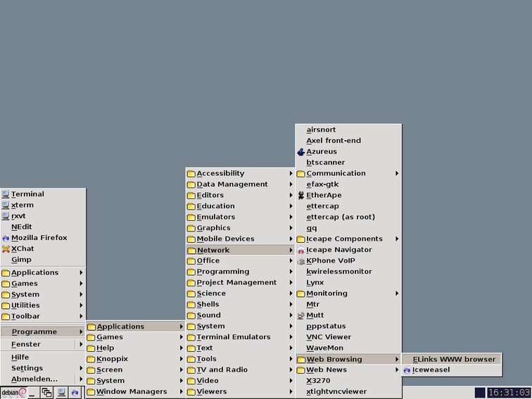Launch btscanner
Viewport: 532px width, 399px height.
pos(348,163)
